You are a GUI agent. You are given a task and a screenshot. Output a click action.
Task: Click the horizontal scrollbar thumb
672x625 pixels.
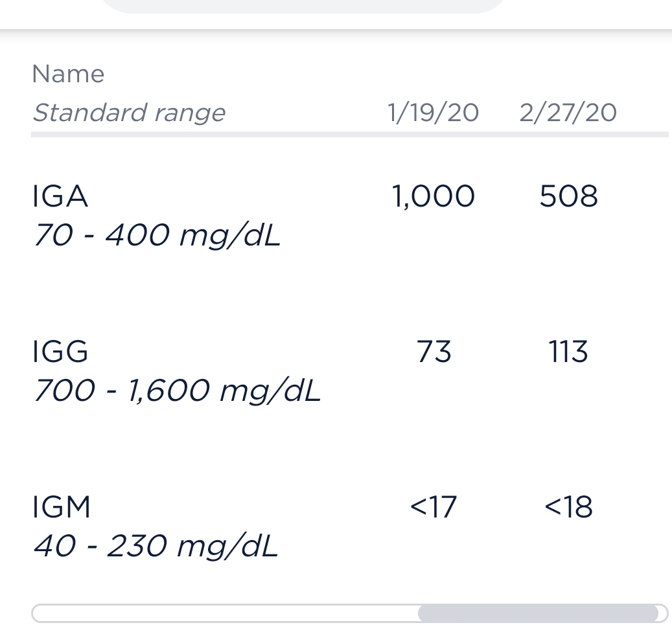coord(538,613)
